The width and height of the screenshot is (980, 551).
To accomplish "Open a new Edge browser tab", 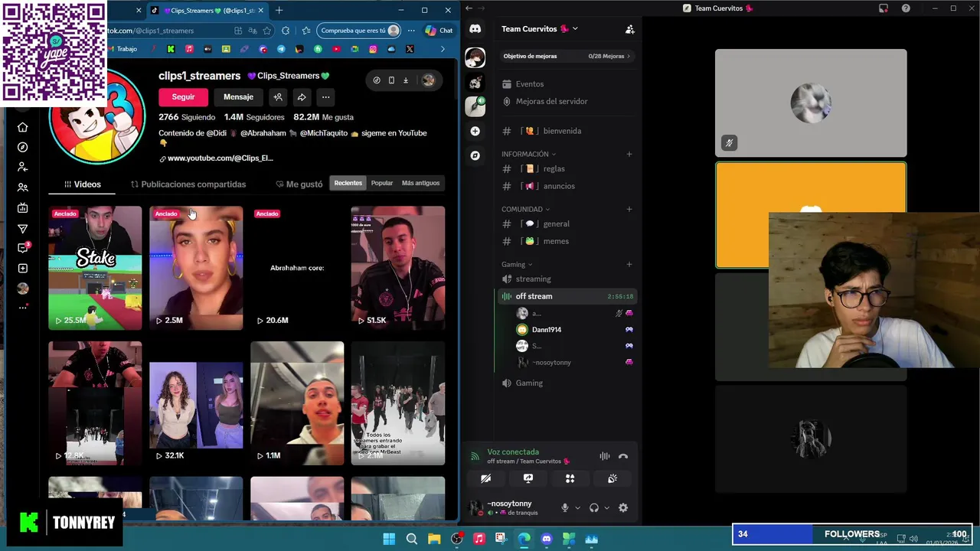I will (279, 11).
